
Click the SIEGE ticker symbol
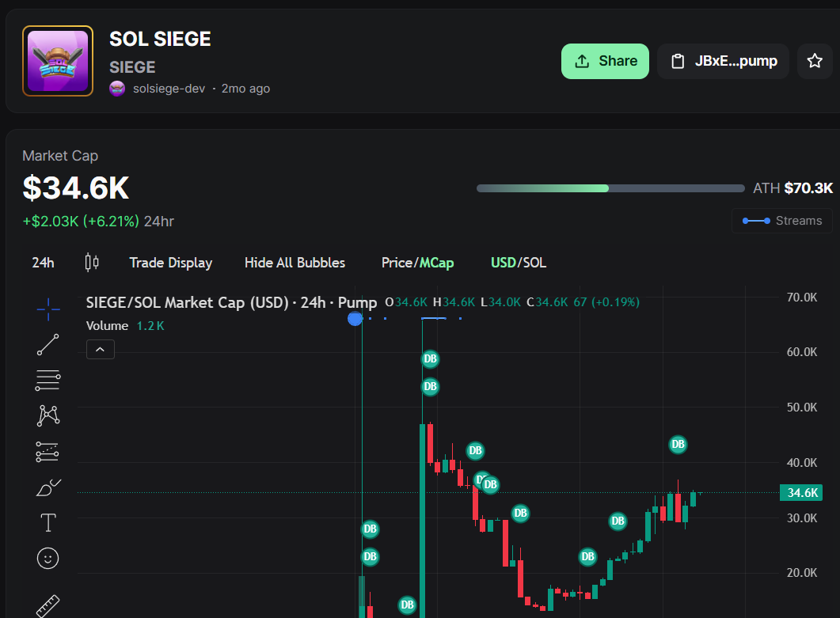click(132, 67)
